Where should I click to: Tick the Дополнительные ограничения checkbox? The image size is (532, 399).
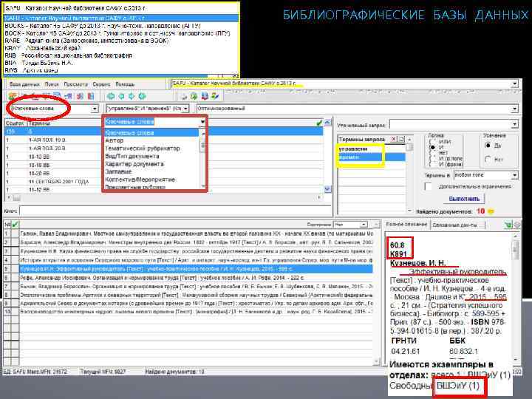(429, 187)
